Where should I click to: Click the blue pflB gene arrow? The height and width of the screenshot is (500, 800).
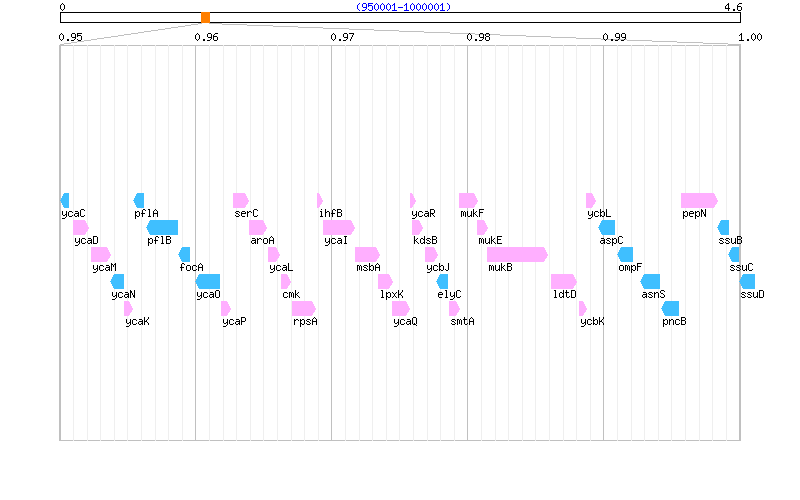click(x=162, y=227)
